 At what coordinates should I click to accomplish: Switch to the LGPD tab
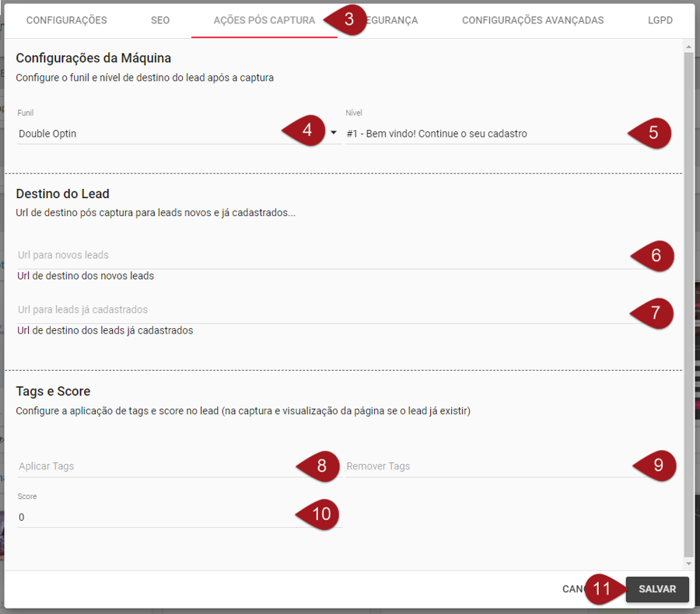coord(660,20)
